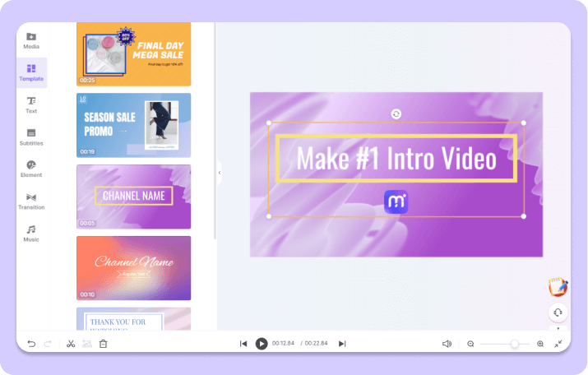Click the Redo arrow icon
Screen dimensions: 588x375
pyautogui.click(x=48, y=344)
